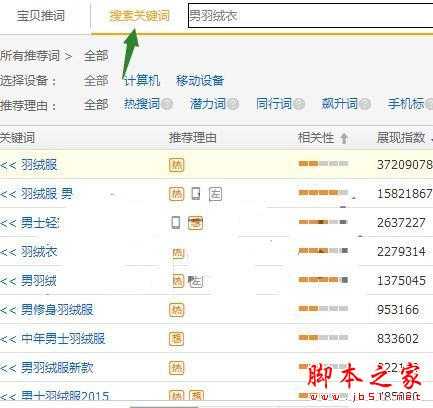Select 全部 next to 所有推荐词
The height and width of the screenshot is (408, 433).
tap(96, 56)
